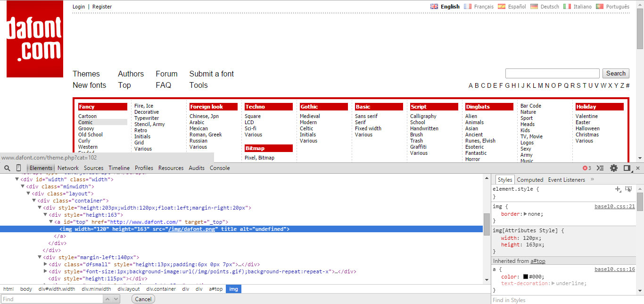644x304 pixels.
Task: Open the Computed styles tab
Action: coord(530,180)
